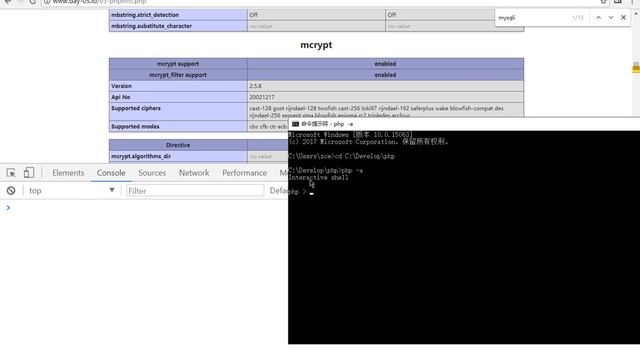Go to previous find match arrow
640x360 pixels.
click(598, 18)
